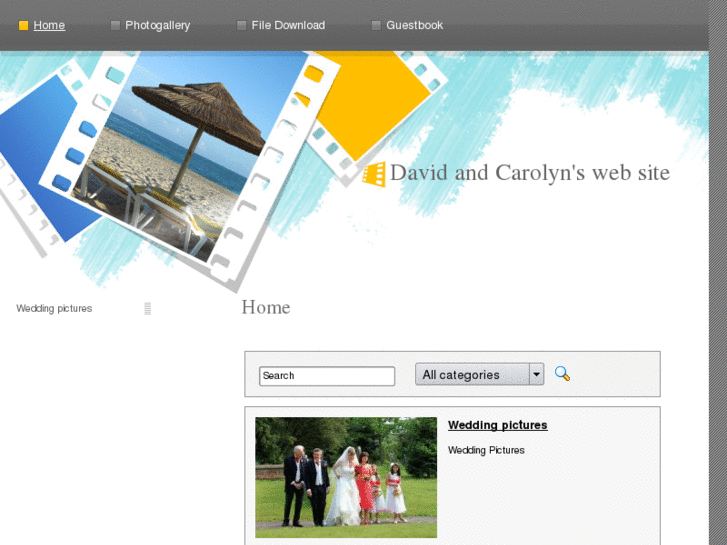The height and width of the screenshot is (545, 727).
Task: Open the File Download page
Action: pos(288,25)
